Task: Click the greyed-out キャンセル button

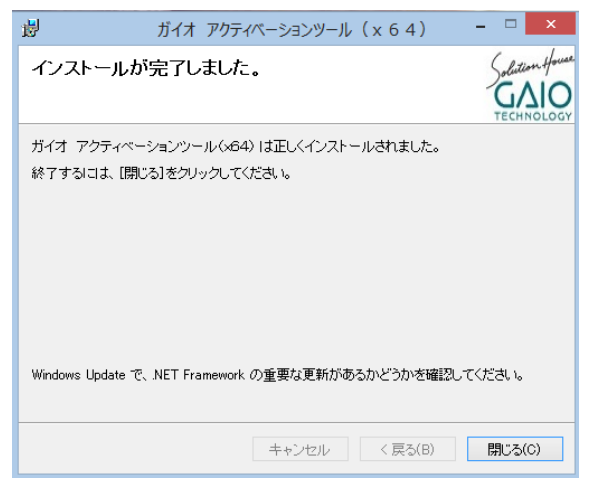Action: (x=300, y=449)
